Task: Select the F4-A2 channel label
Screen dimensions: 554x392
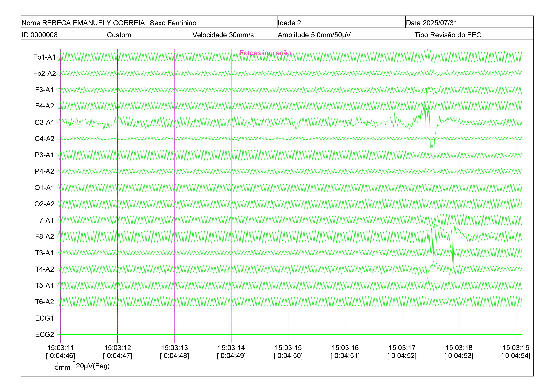Action: 44,106
